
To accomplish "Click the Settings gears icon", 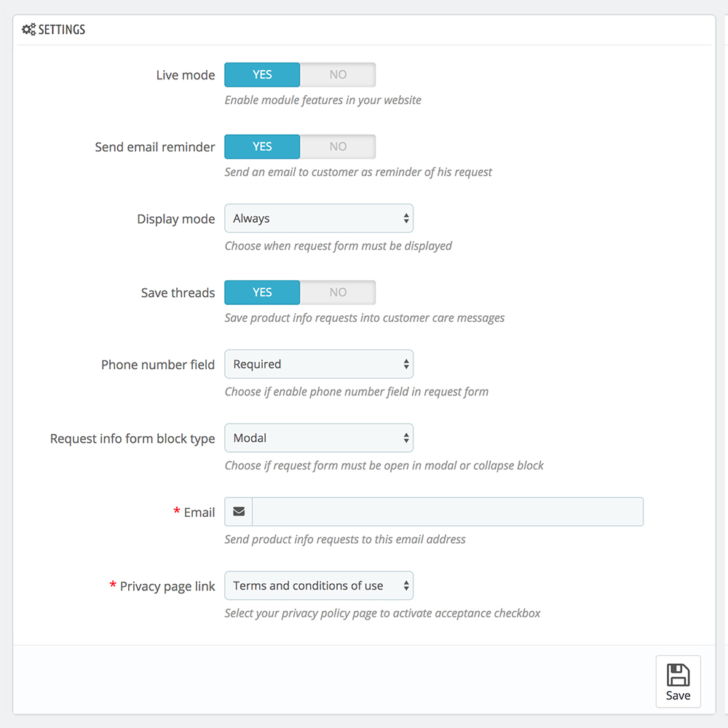I will pyautogui.click(x=29, y=30).
